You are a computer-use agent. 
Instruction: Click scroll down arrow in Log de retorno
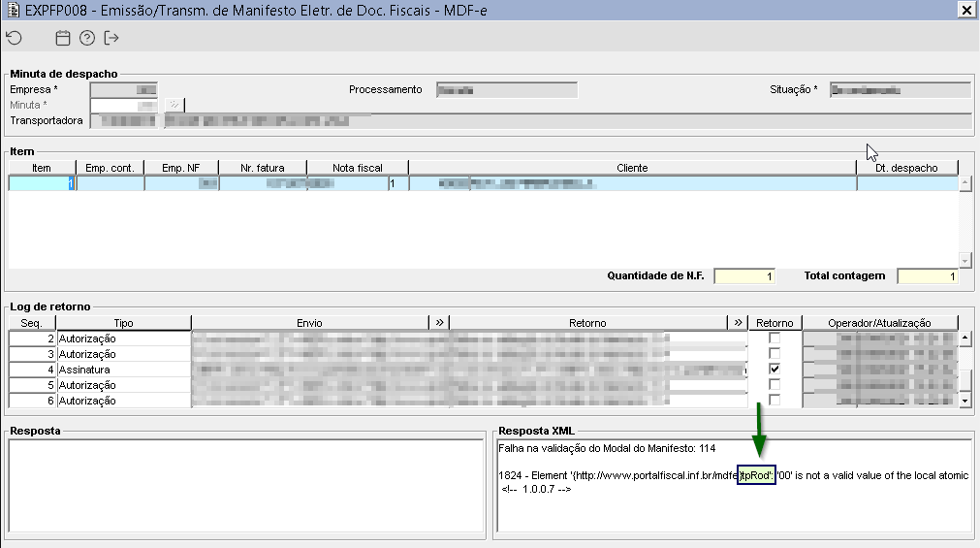[965, 401]
